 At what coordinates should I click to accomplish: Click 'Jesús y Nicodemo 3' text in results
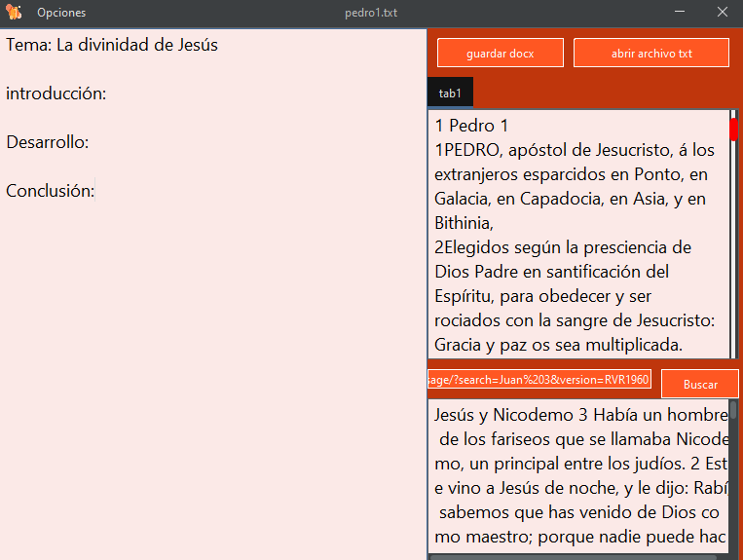point(511,415)
